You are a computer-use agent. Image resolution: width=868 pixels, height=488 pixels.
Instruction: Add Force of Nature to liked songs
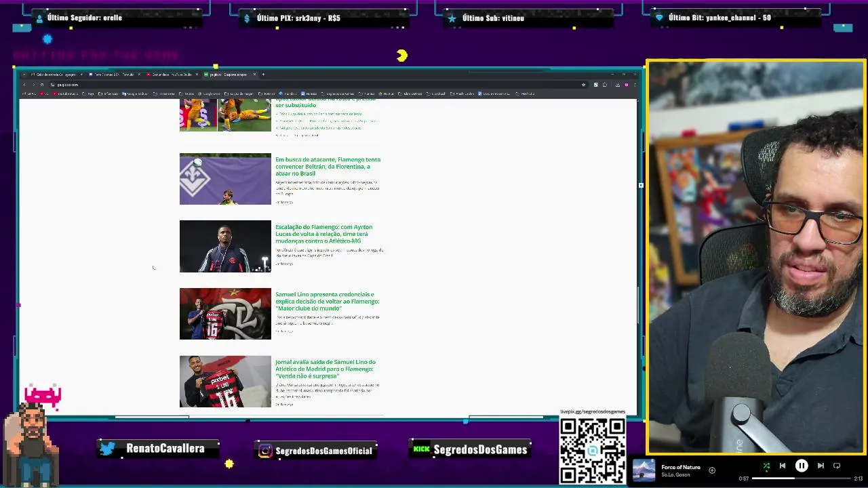coord(712,470)
